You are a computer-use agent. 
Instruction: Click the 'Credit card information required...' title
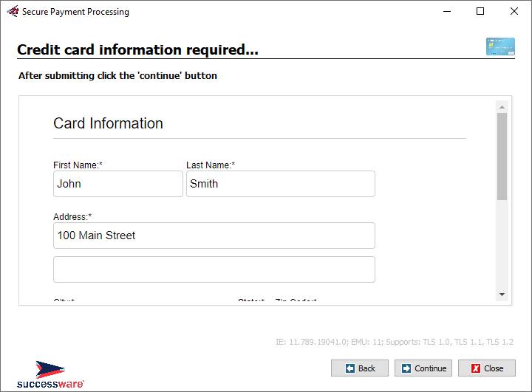pyautogui.click(x=137, y=50)
